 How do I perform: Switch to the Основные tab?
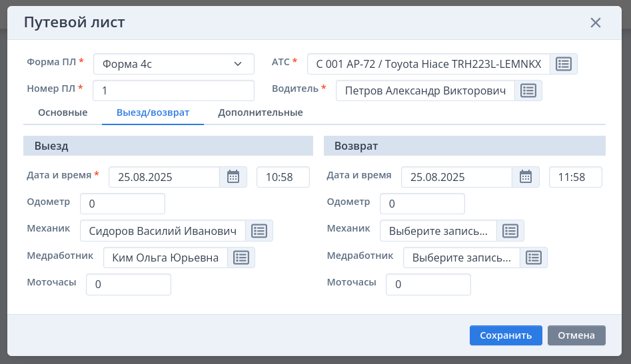coord(63,112)
